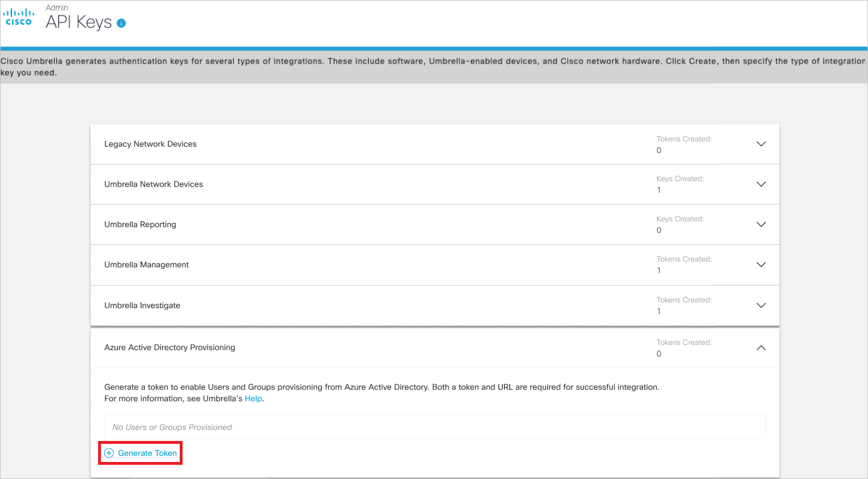
Task: Expand the Legacy Network Devices chevron
Action: 761,144
